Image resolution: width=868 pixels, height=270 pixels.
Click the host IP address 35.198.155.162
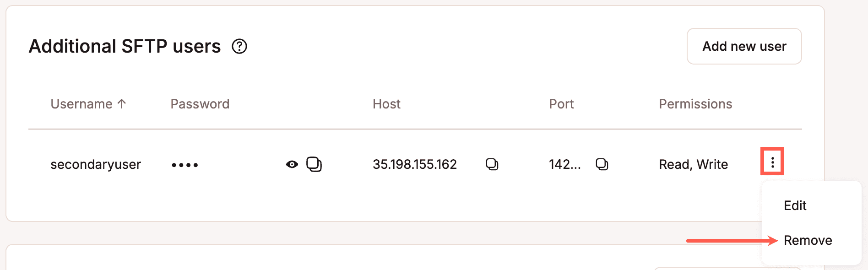point(414,164)
